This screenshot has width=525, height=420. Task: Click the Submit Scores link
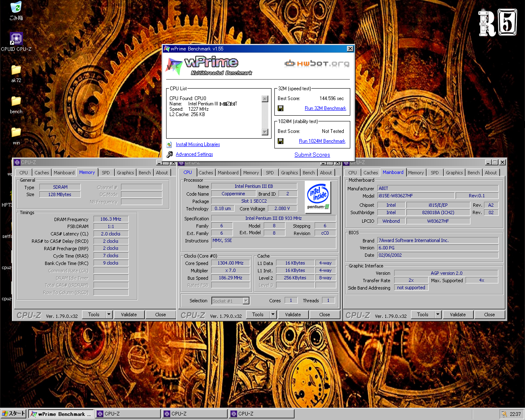click(x=312, y=155)
